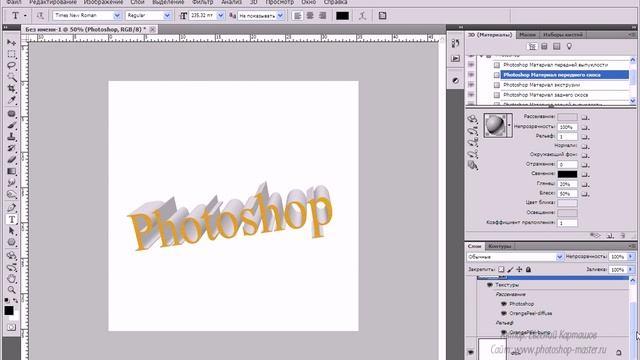Open the material preset picker arrow
Image resolution: width=640 pixels, height=360 pixels.
(x=509, y=125)
